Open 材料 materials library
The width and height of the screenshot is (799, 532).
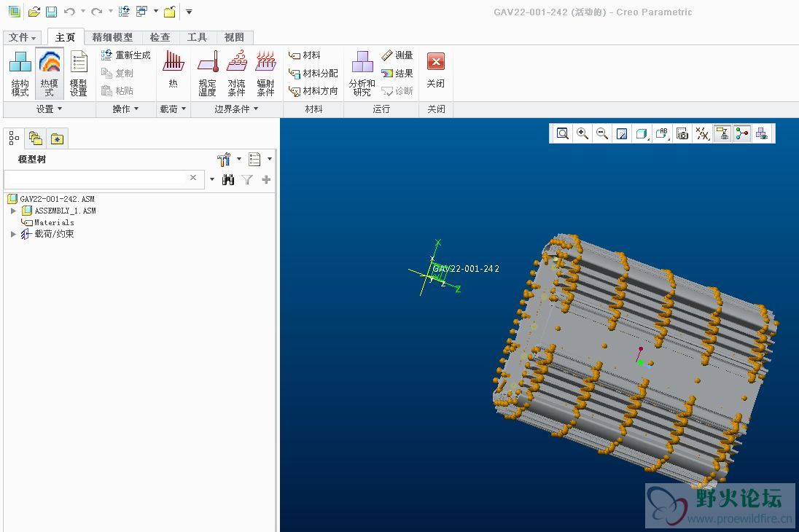[304, 55]
